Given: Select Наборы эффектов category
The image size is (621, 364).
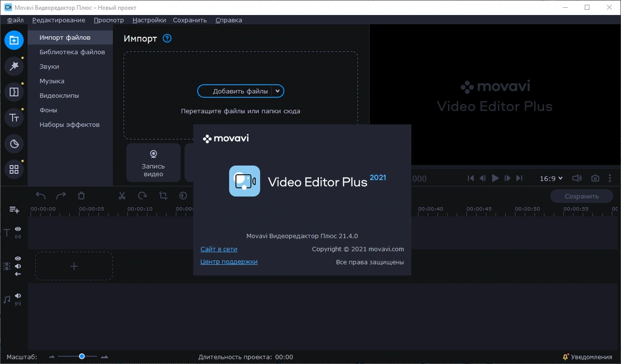Looking at the screenshot, I should pyautogui.click(x=70, y=125).
